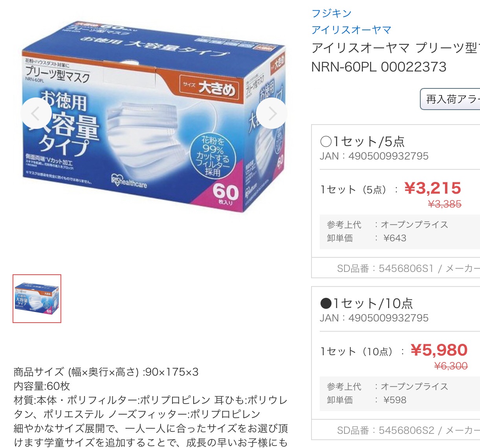This screenshot has height=448, width=480.
Task: Click the 卸単価 ¥598 info box
Action: click(400, 393)
